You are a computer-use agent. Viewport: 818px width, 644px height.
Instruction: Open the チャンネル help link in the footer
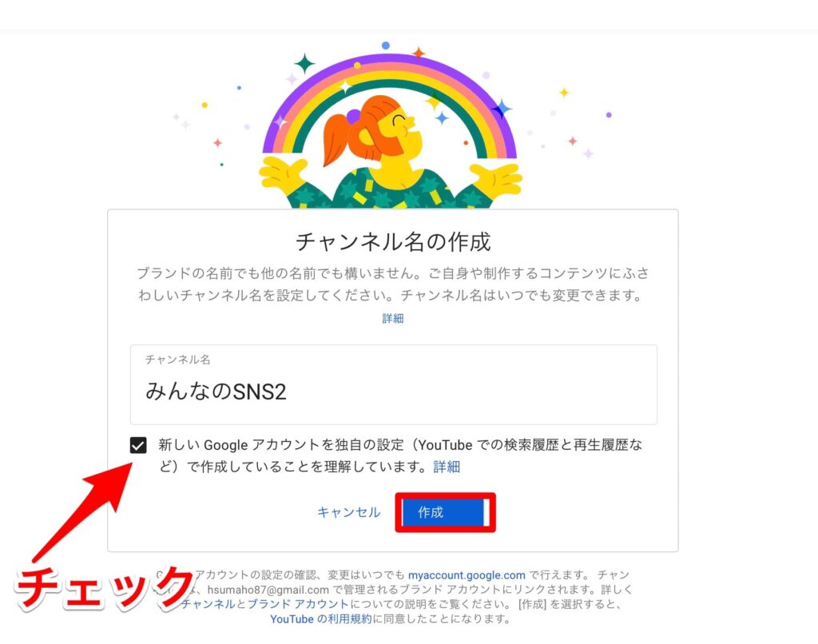pyautogui.click(x=208, y=604)
